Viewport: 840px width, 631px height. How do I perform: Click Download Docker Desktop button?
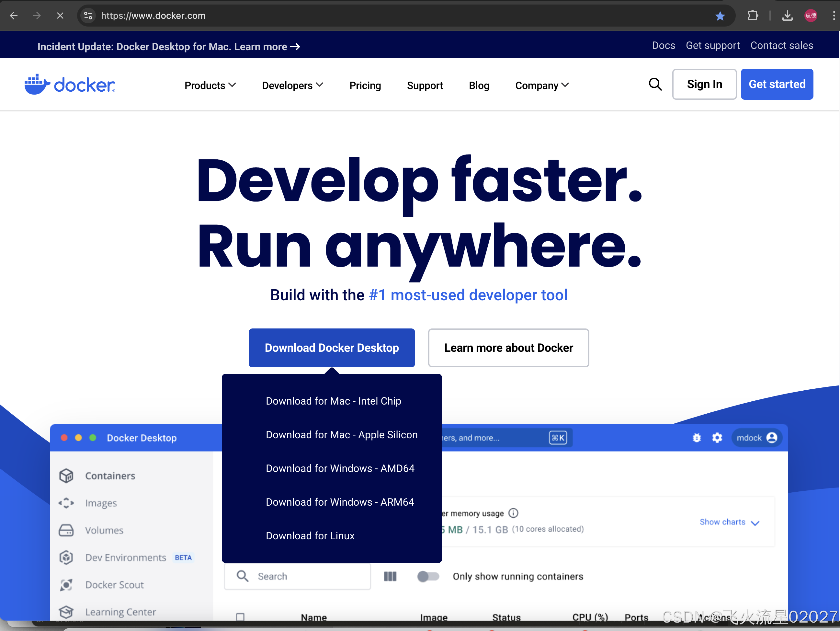(332, 348)
